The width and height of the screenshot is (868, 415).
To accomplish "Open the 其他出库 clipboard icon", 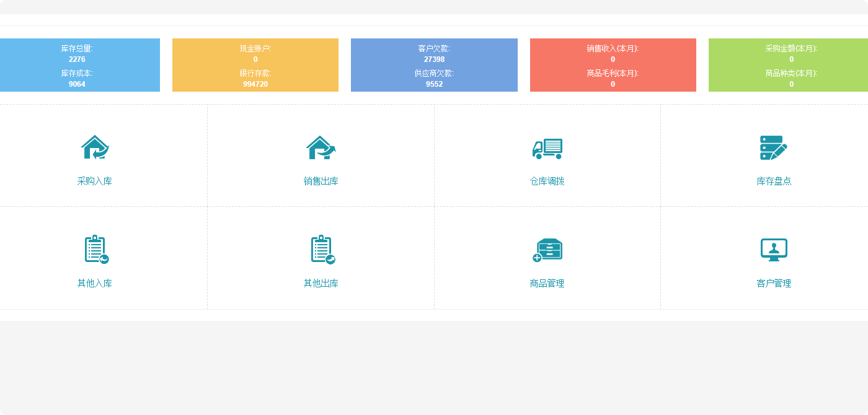I will (x=322, y=250).
